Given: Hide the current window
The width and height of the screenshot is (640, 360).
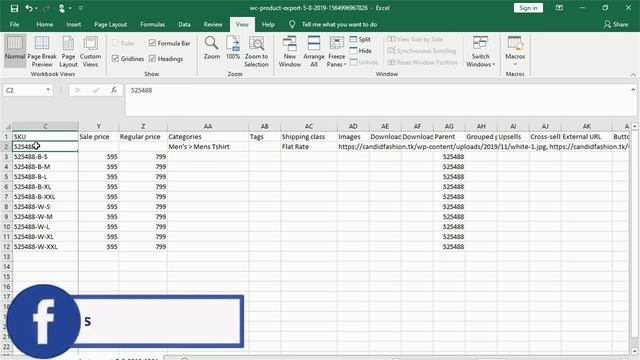Looking at the screenshot, I should coord(360,51).
